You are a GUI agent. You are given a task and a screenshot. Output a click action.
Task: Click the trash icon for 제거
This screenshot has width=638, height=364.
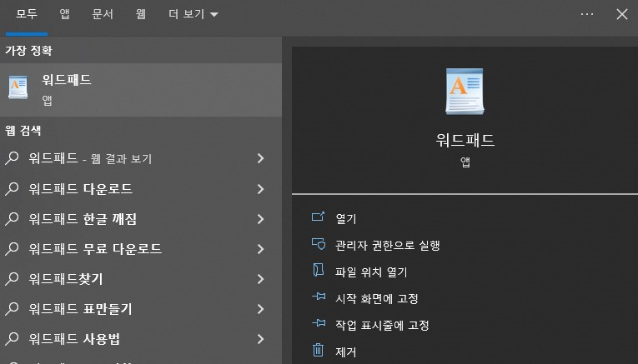click(x=319, y=350)
